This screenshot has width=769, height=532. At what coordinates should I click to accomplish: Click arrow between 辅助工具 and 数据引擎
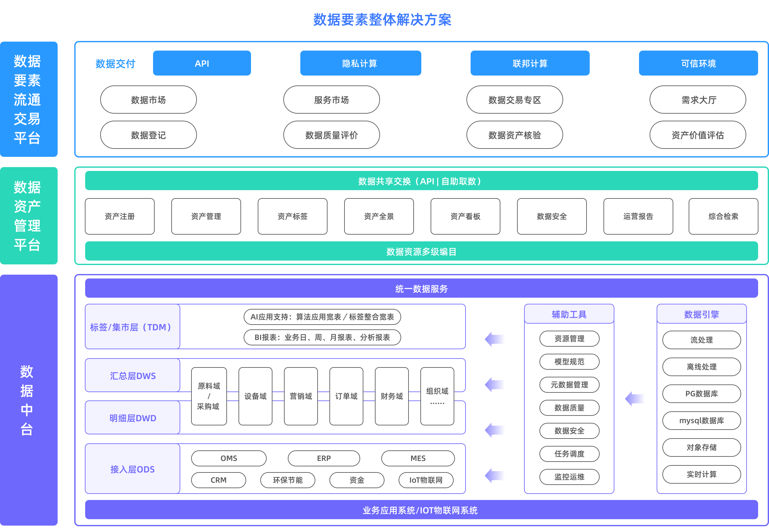coord(634,398)
